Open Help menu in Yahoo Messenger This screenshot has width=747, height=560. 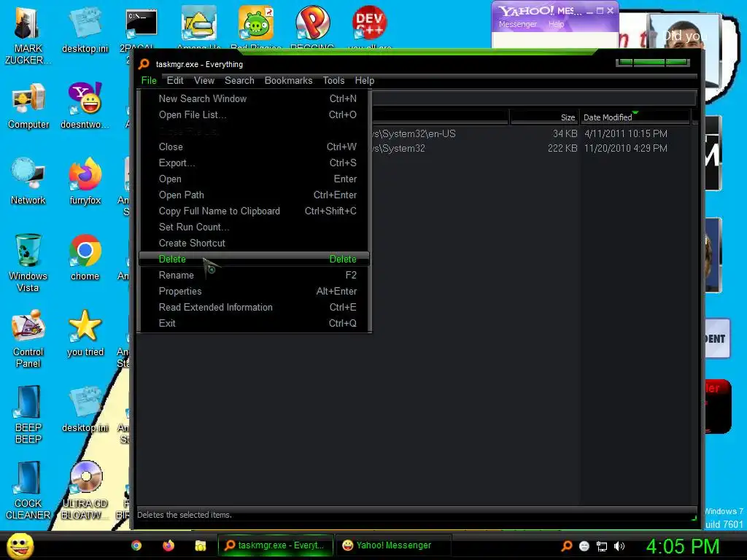click(556, 24)
